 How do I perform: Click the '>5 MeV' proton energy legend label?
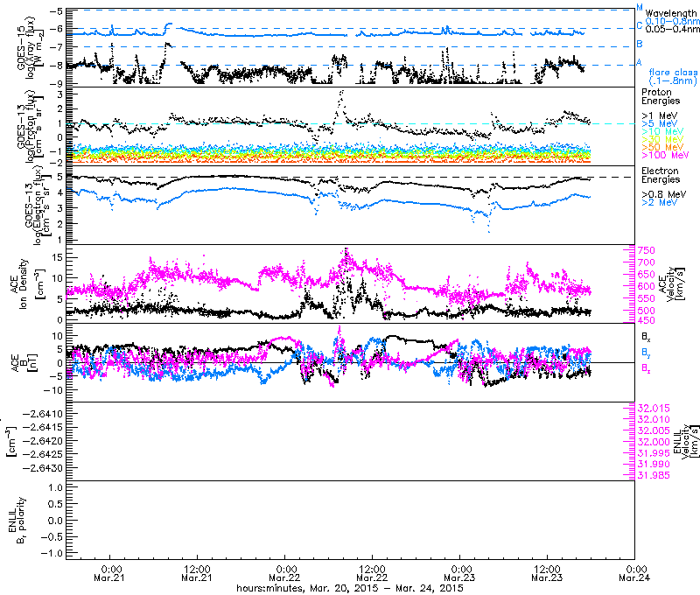[x=660, y=123]
